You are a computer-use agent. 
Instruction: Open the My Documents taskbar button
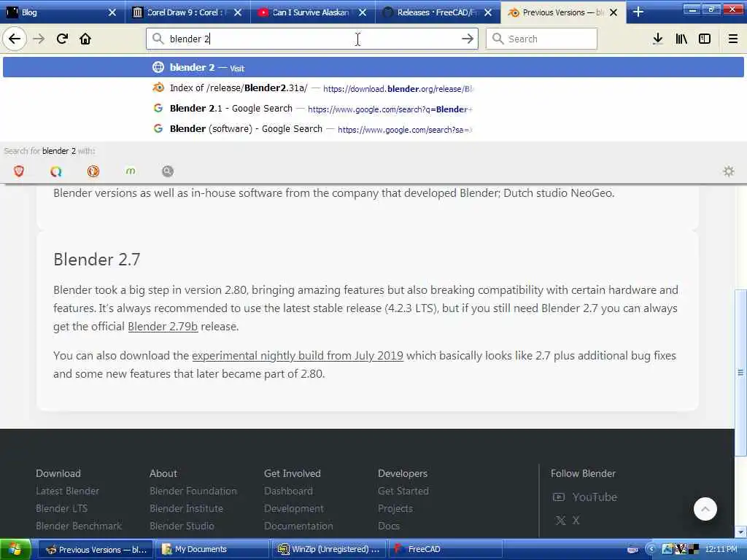point(212,550)
